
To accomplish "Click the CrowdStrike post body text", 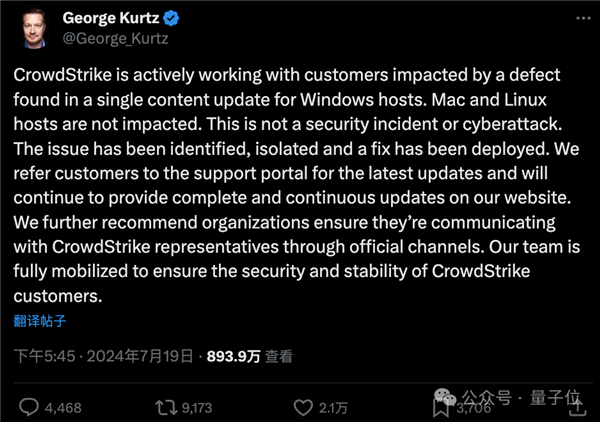I will (297, 185).
